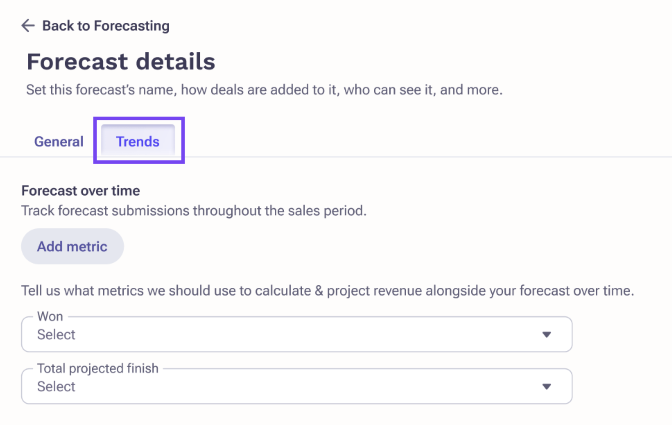
Task: Click the Won field label
Action: pos(50,316)
